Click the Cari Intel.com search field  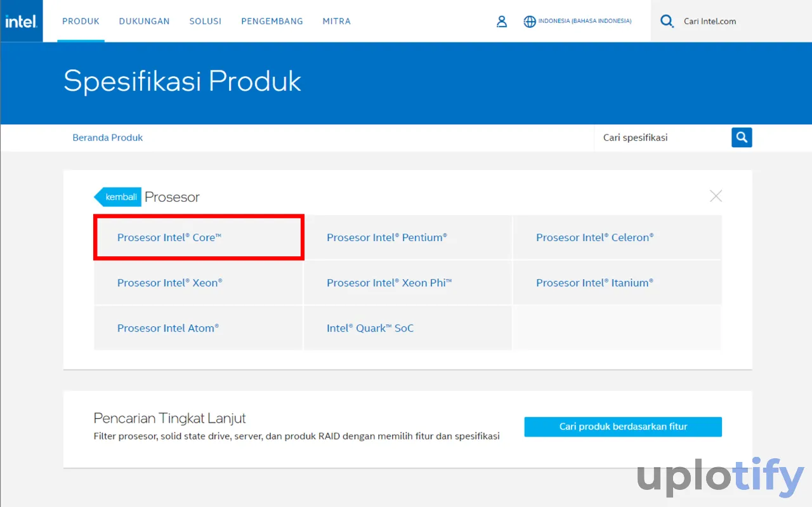tap(731, 21)
